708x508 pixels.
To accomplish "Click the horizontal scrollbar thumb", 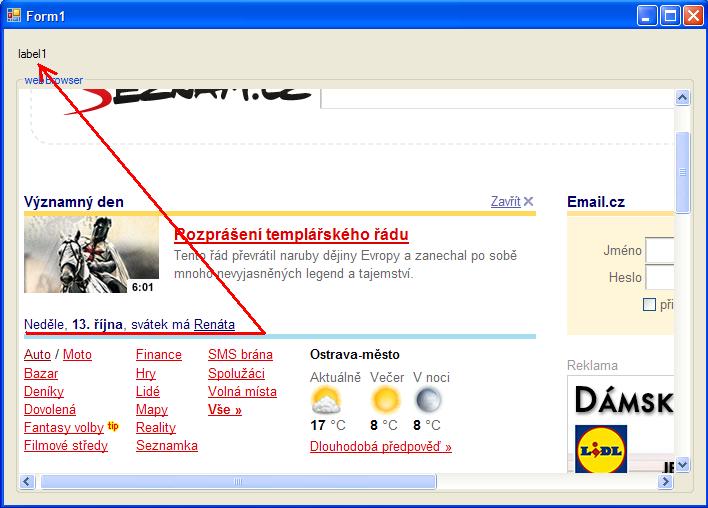I will [x=238, y=481].
